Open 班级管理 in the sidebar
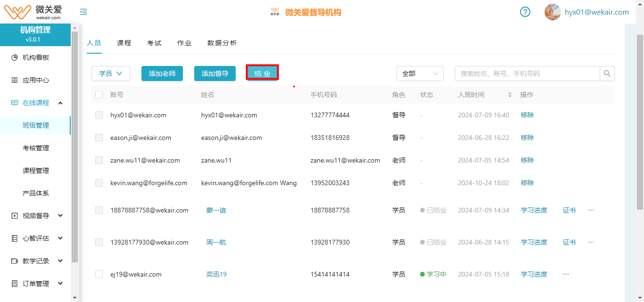Image resolution: width=644 pixels, height=302 pixels. pos(35,125)
